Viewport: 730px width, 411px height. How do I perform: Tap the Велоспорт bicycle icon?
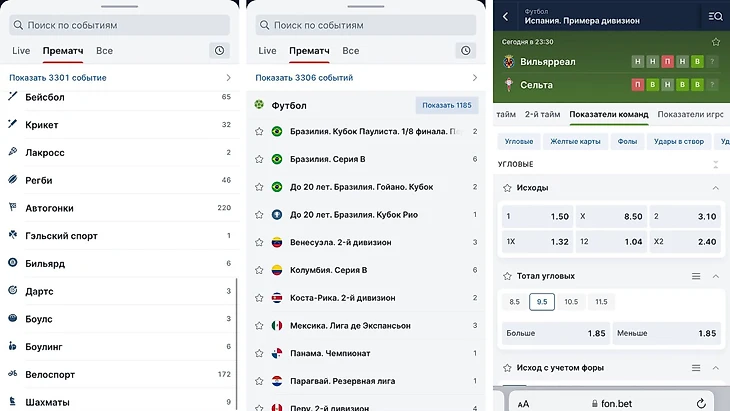[12, 374]
